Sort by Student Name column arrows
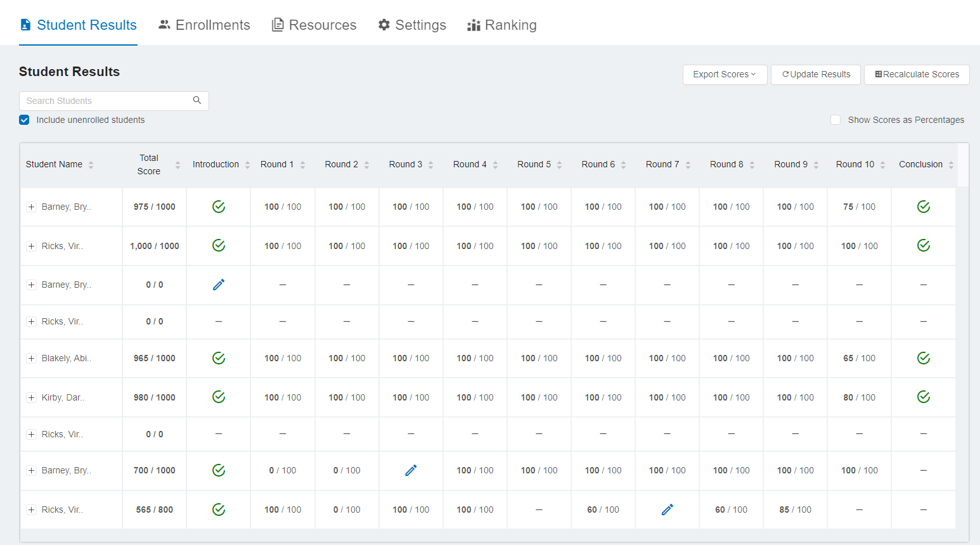Screen dimensions: 980x545 [x=91, y=165]
